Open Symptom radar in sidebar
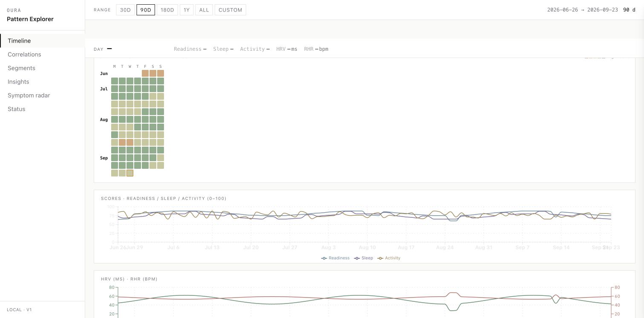The height and width of the screenshot is (318, 644). point(43,95)
